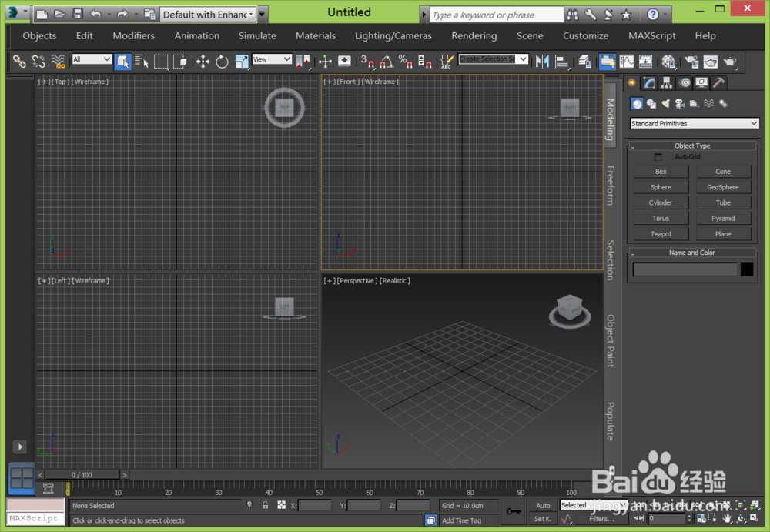Open Material Editor
This screenshot has width=770, height=532.
pyautogui.click(x=668, y=62)
